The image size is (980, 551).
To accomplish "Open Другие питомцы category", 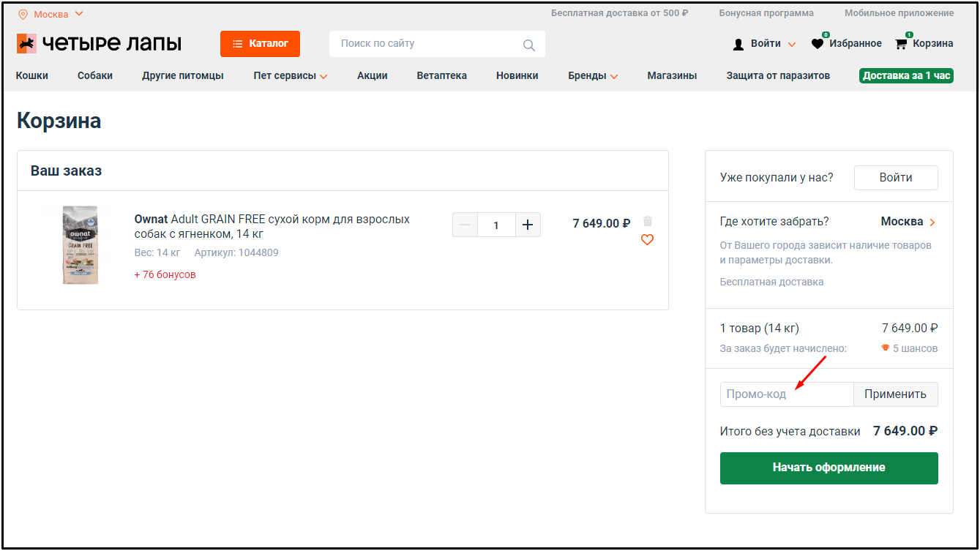I will (183, 75).
